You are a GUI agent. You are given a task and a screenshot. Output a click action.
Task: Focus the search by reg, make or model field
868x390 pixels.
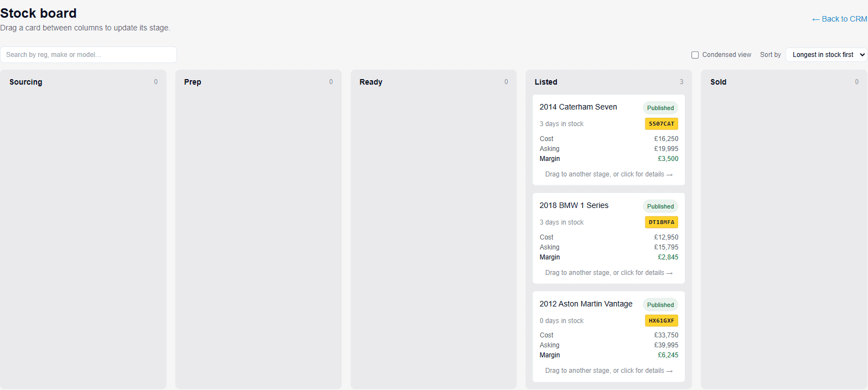point(89,55)
